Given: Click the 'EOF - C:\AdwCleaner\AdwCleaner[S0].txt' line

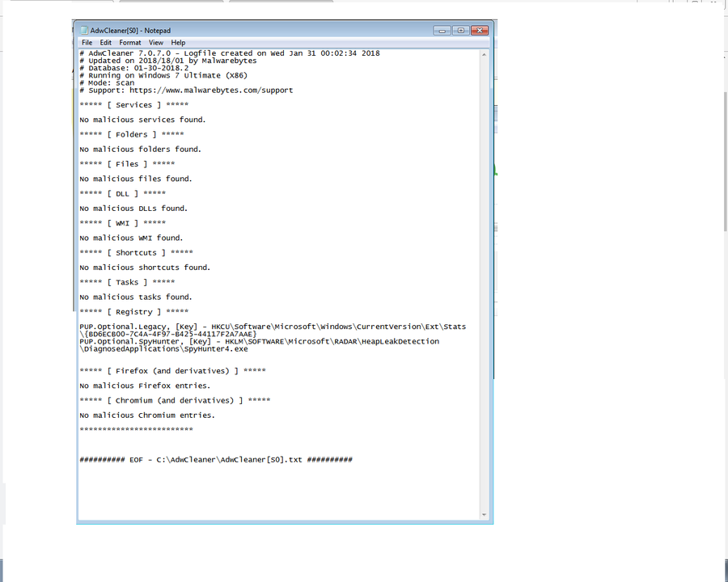Looking at the screenshot, I should [x=216, y=460].
